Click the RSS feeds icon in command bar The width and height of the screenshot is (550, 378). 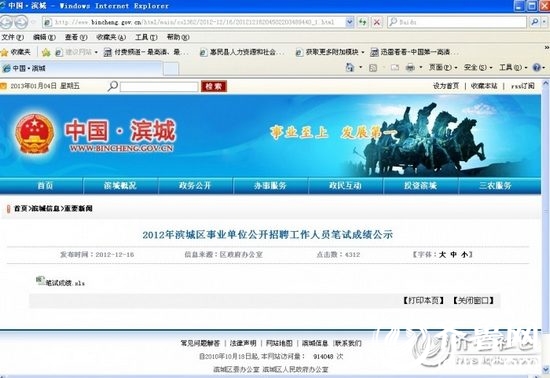[x=373, y=68]
